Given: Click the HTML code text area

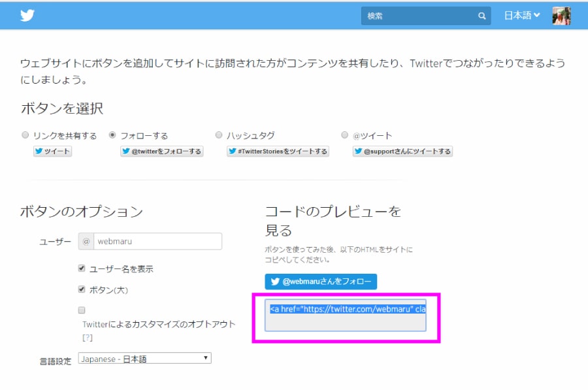Looking at the screenshot, I should pyautogui.click(x=346, y=315).
